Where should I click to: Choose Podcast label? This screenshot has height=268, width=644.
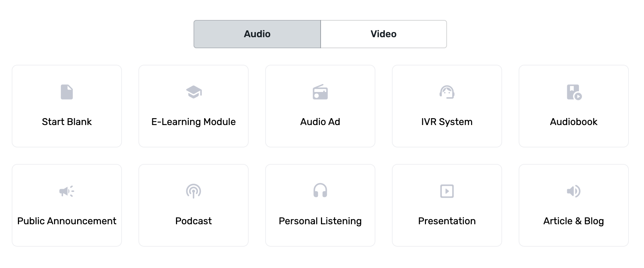click(194, 221)
